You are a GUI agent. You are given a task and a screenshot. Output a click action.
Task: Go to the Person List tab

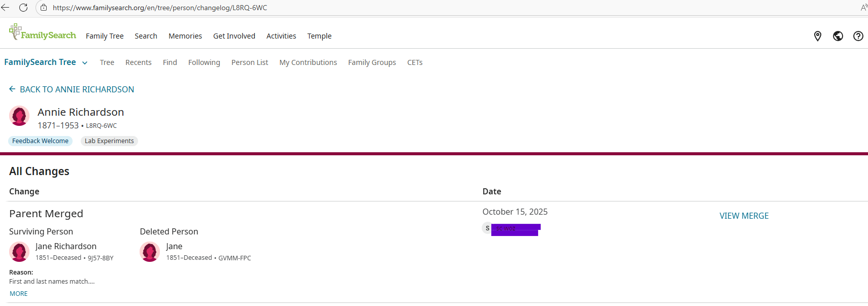pos(249,62)
